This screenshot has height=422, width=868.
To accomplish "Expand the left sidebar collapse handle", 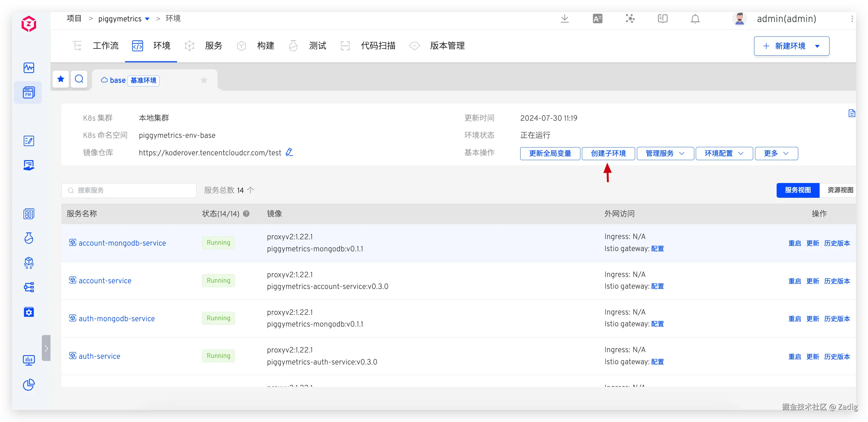I will [46, 348].
